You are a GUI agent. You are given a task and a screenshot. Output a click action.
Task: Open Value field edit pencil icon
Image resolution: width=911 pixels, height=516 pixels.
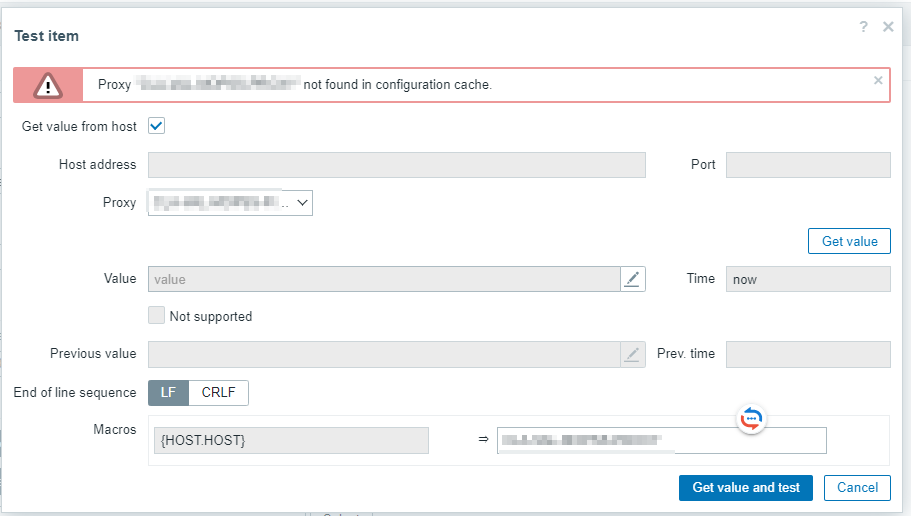pyautogui.click(x=632, y=280)
